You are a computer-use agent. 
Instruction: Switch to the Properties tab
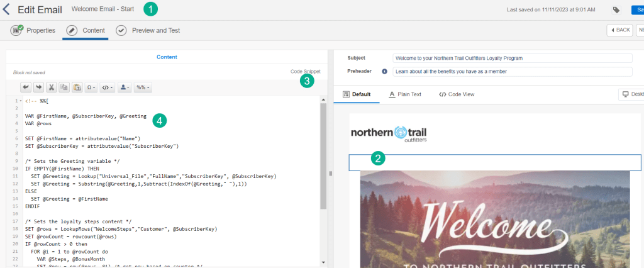pyautogui.click(x=33, y=30)
